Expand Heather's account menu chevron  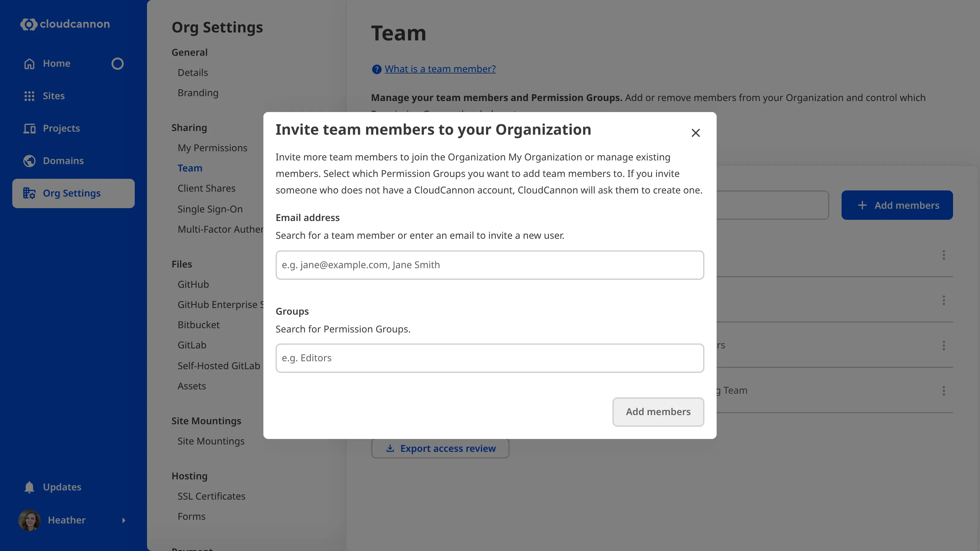pos(124,521)
